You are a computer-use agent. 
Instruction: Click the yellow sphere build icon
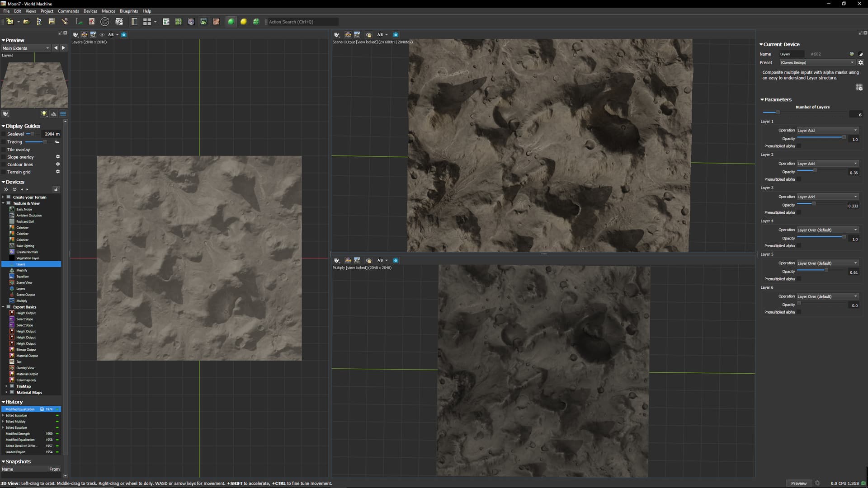click(x=244, y=22)
